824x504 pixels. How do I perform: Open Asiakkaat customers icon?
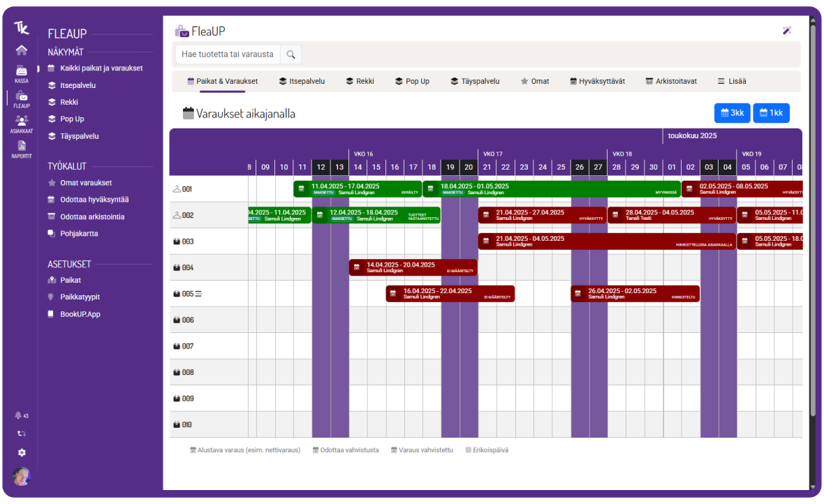click(x=22, y=123)
